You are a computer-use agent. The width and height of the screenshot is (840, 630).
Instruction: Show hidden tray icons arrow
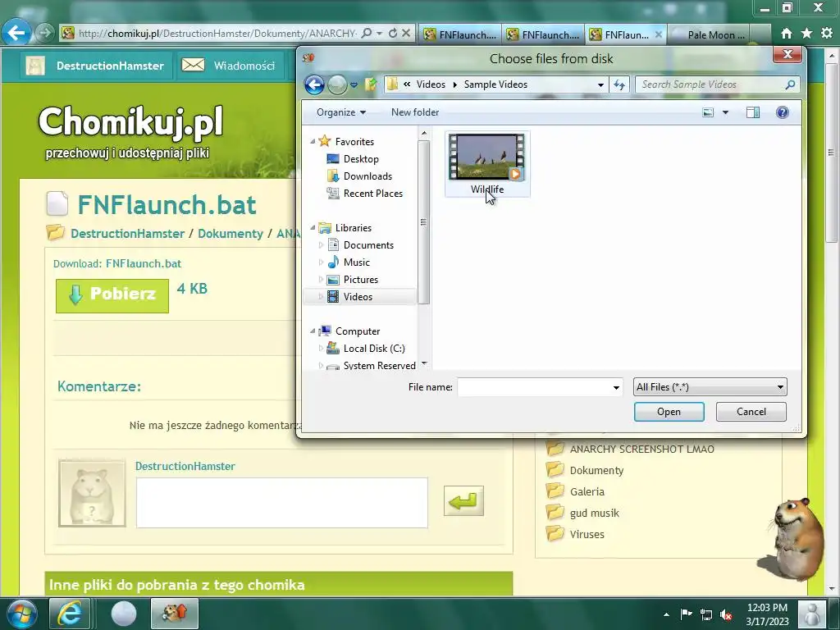666,615
